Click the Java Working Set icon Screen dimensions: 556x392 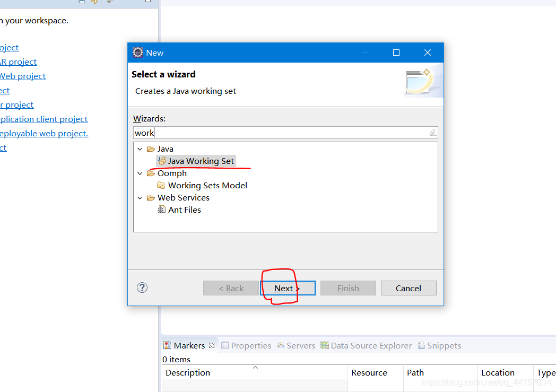162,161
